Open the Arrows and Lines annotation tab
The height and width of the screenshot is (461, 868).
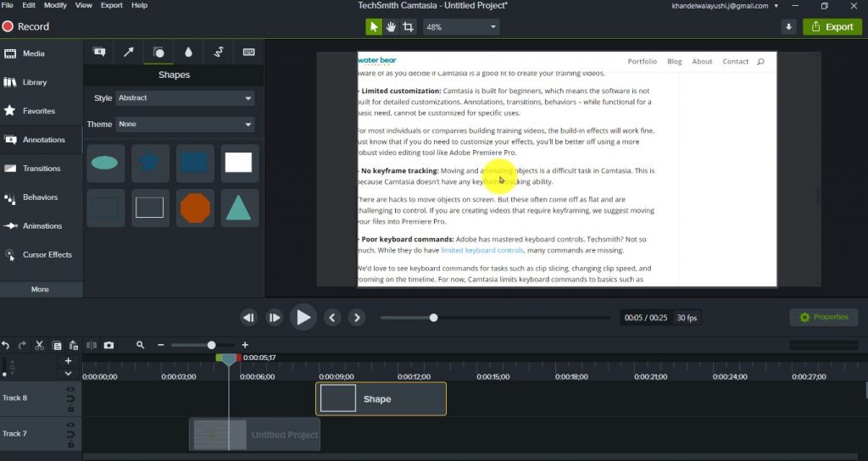(x=129, y=52)
